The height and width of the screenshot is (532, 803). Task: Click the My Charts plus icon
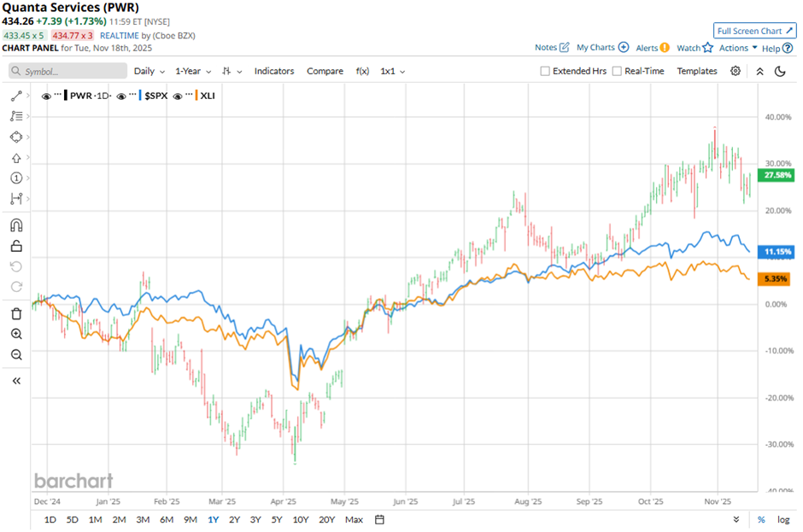point(624,47)
